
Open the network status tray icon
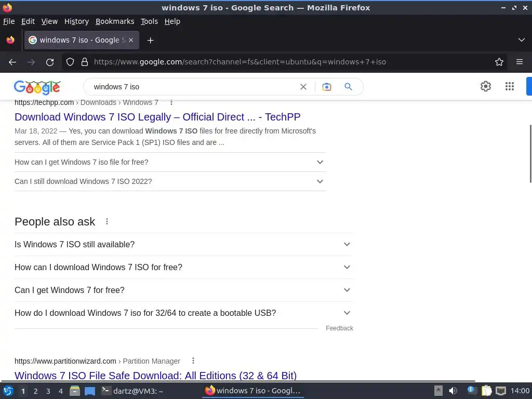(x=501, y=391)
